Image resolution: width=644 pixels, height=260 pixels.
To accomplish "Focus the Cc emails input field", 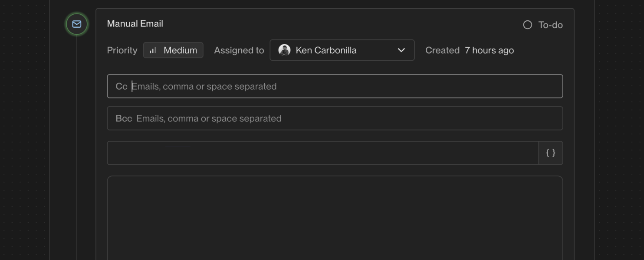I will pyautogui.click(x=335, y=86).
